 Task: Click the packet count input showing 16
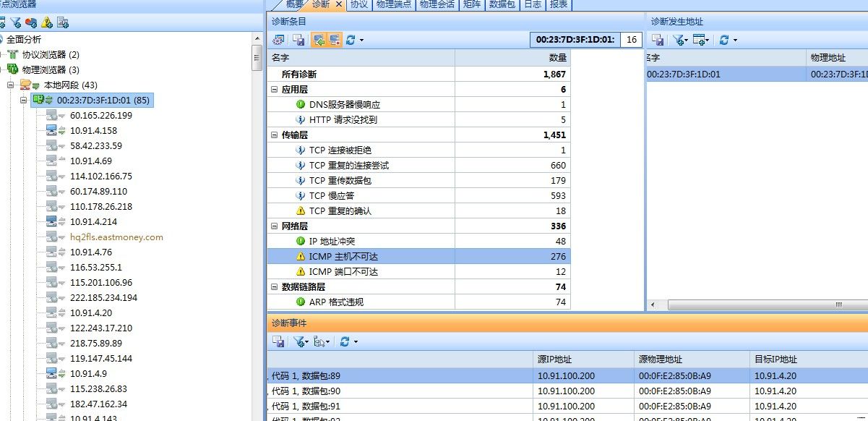631,40
